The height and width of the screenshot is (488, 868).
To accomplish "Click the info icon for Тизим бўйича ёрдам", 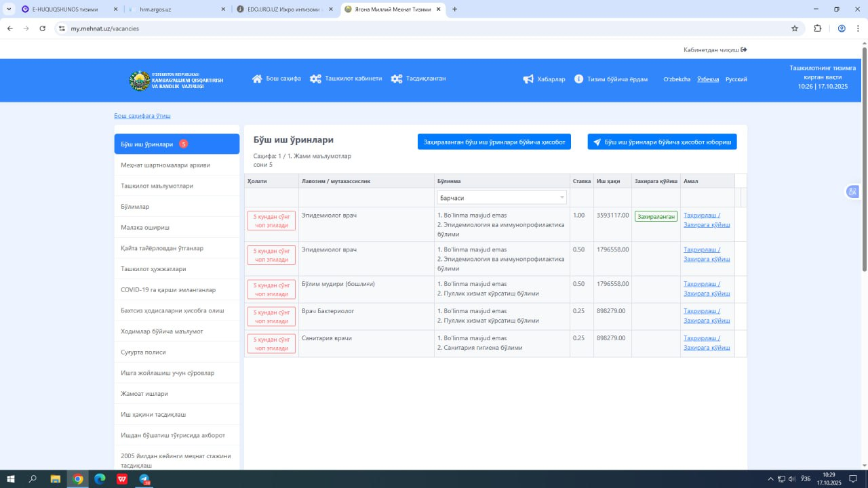I will point(578,79).
